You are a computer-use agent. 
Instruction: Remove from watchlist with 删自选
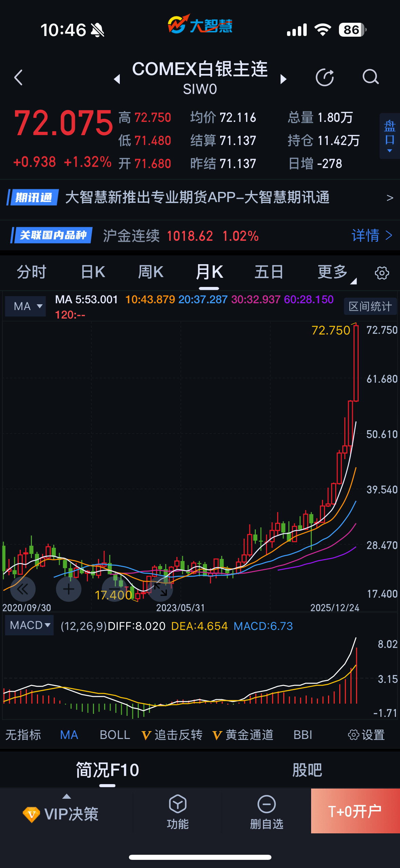pyautogui.click(x=267, y=812)
